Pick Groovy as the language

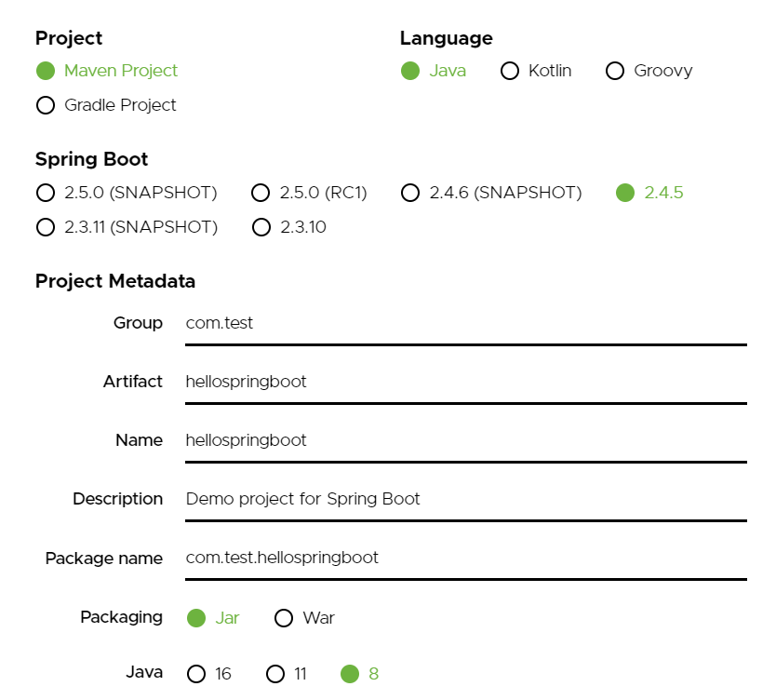coord(615,71)
